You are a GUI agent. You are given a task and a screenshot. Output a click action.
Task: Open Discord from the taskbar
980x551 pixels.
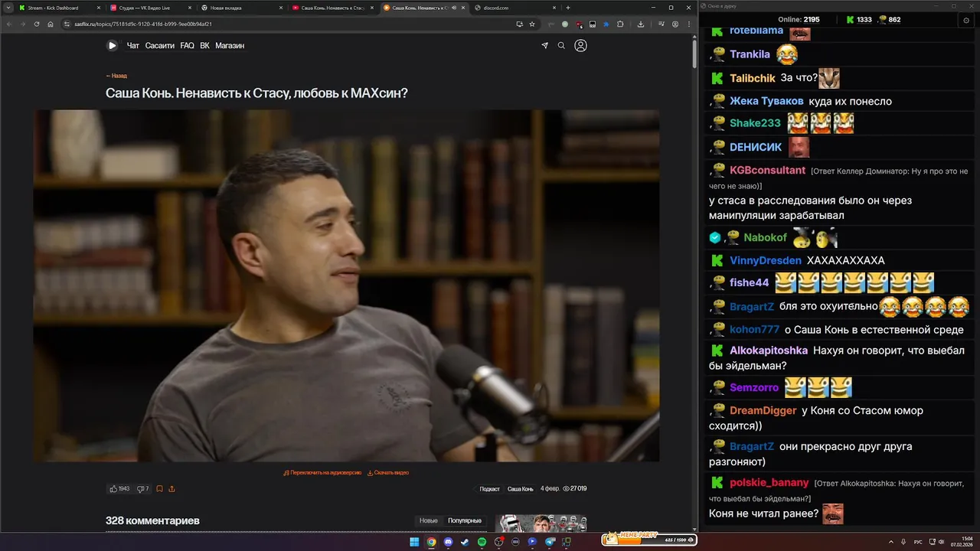[x=448, y=542]
